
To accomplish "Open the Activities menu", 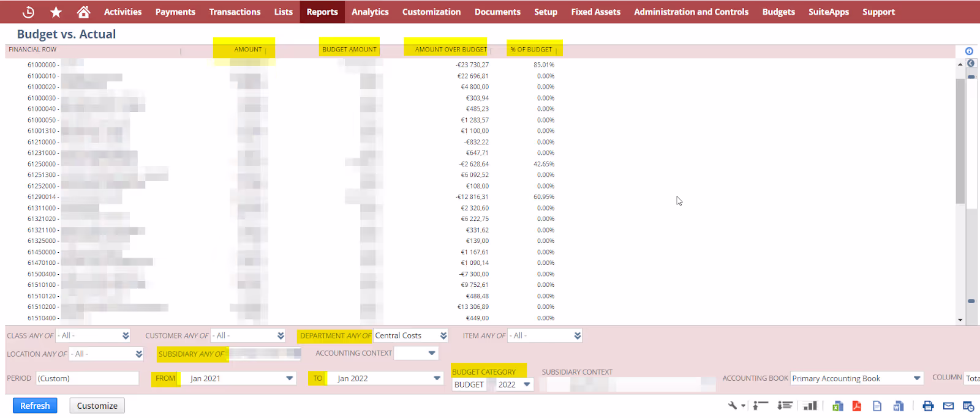I will (123, 12).
